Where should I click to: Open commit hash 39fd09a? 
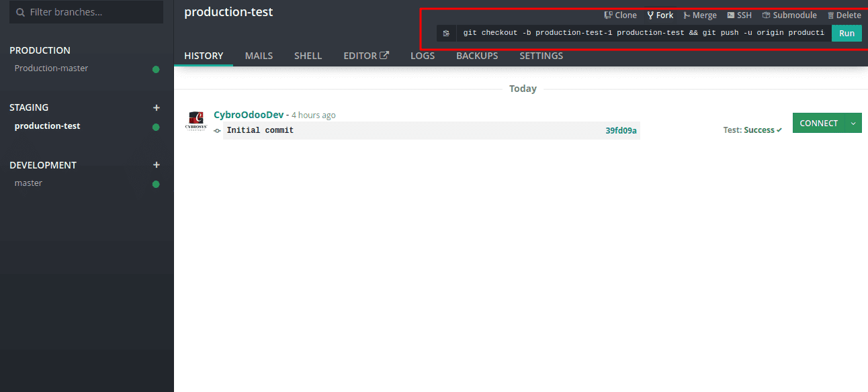pyautogui.click(x=621, y=130)
